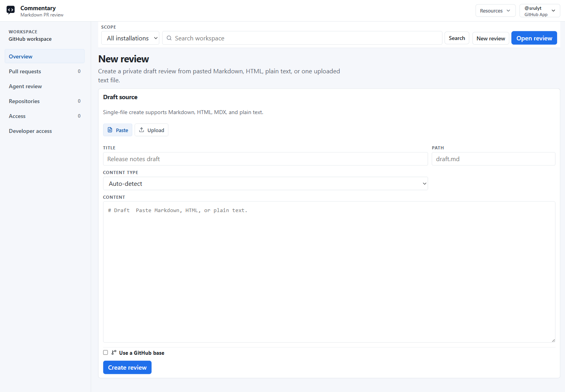Click the New review page heading
This screenshot has width=565, height=392.
pos(124,59)
